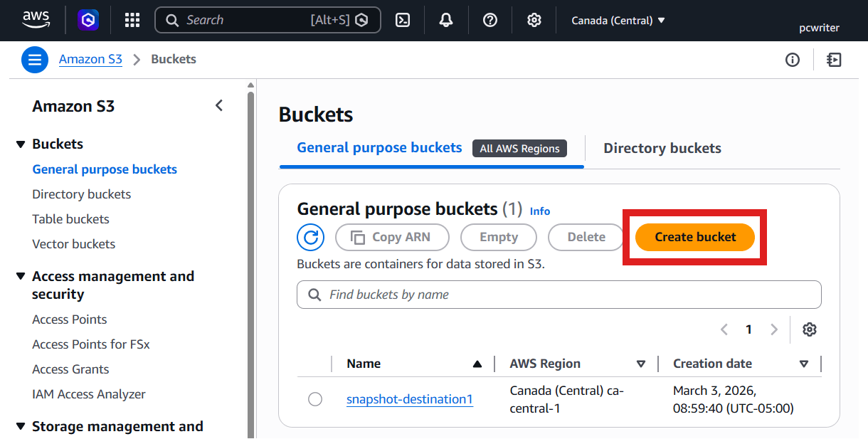This screenshot has height=439, width=868.
Task: Focus the Find buckets by name field
Action: pyautogui.click(x=559, y=295)
